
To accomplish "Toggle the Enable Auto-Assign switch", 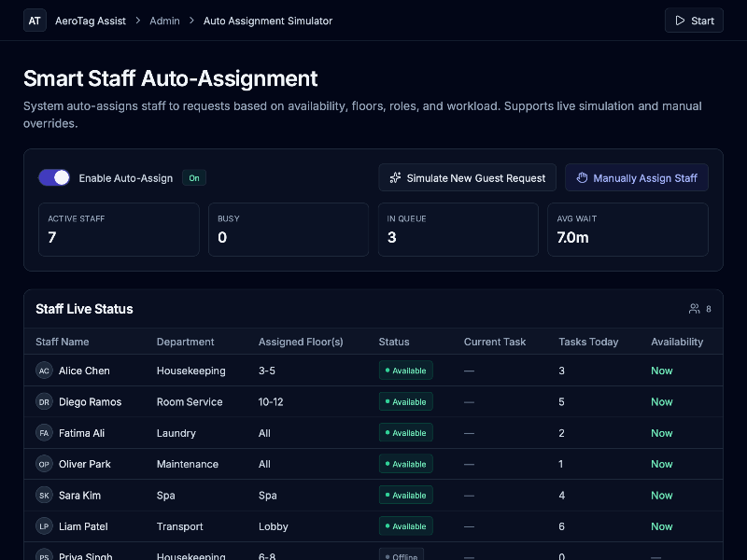I will 54,177.
